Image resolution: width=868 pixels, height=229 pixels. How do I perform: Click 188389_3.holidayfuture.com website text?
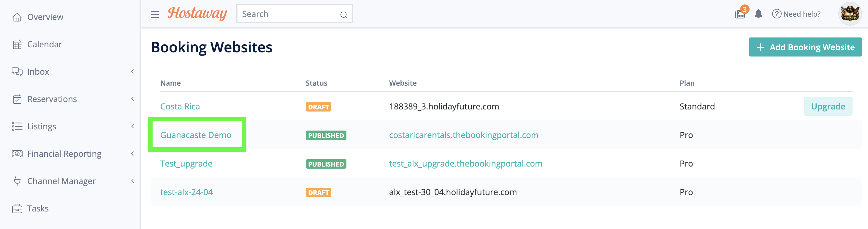click(444, 106)
